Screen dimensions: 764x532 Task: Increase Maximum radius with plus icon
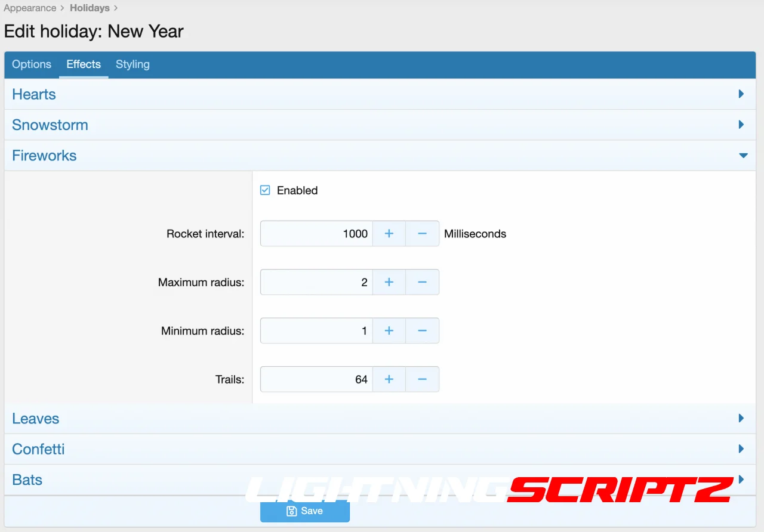389,282
